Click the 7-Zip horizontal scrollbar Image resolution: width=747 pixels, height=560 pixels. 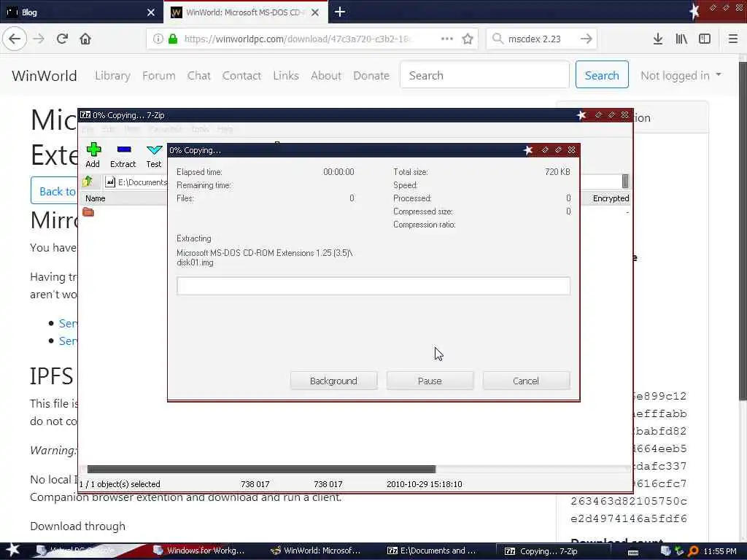coord(261,469)
